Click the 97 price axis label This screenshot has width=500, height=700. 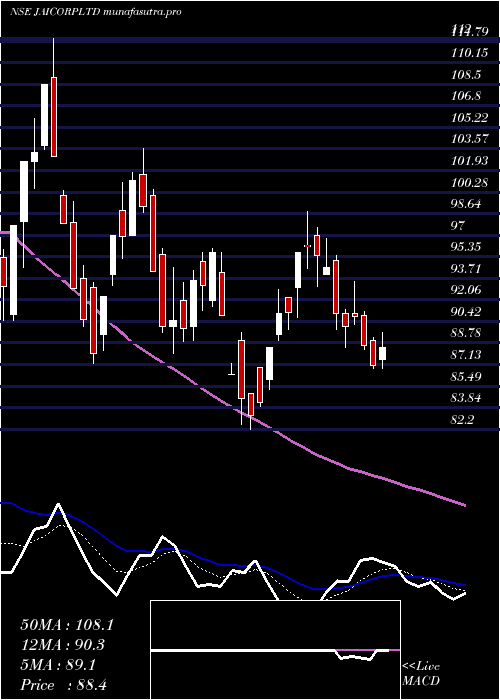coord(458,225)
